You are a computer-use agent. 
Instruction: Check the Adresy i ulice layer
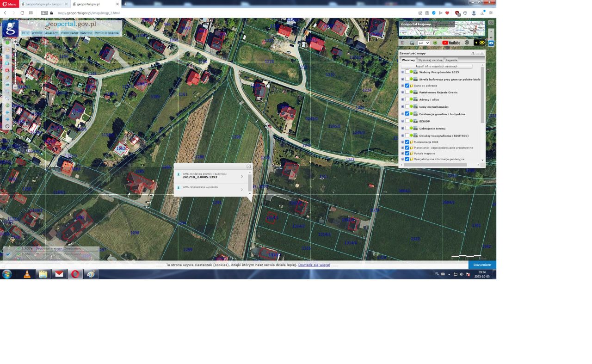(407, 99)
